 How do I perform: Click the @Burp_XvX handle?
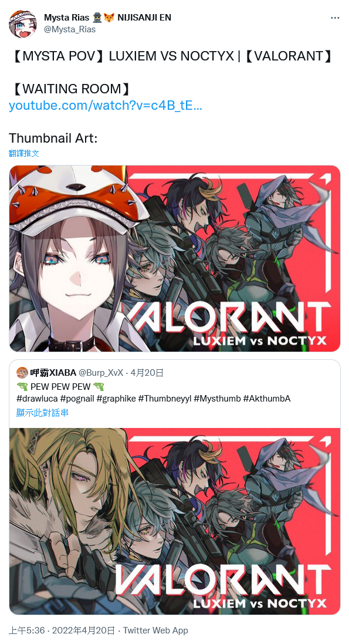(x=101, y=373)
